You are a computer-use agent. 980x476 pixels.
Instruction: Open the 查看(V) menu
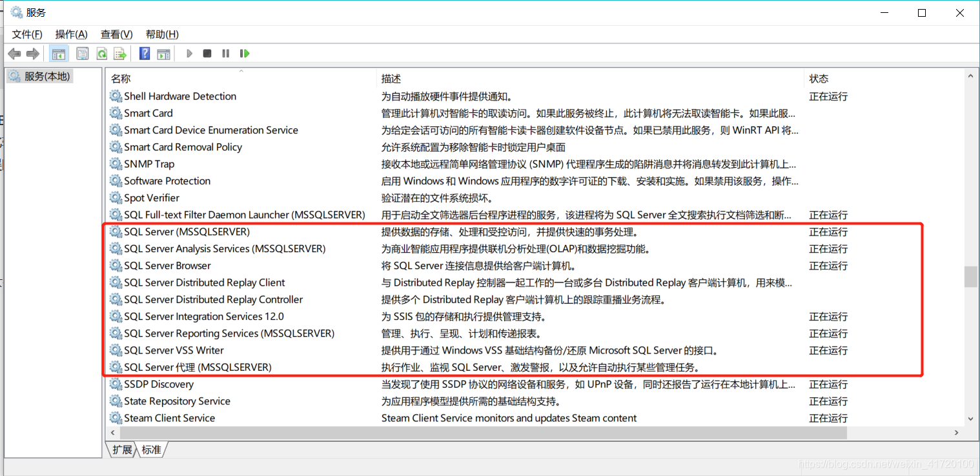tap(117, 34)
